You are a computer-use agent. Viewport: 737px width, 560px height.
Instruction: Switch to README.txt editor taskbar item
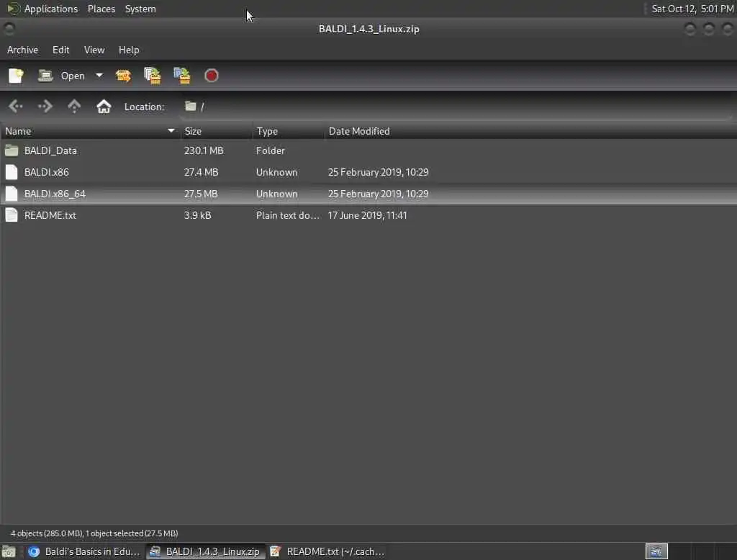click(327, 551)
